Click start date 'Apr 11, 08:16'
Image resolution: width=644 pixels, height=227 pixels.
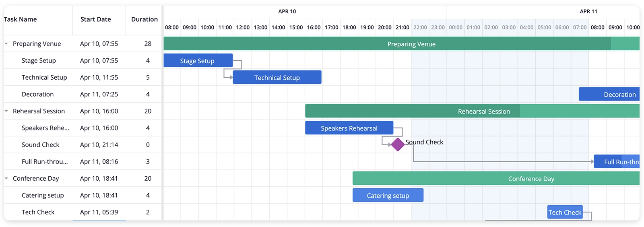pos(99,162)
